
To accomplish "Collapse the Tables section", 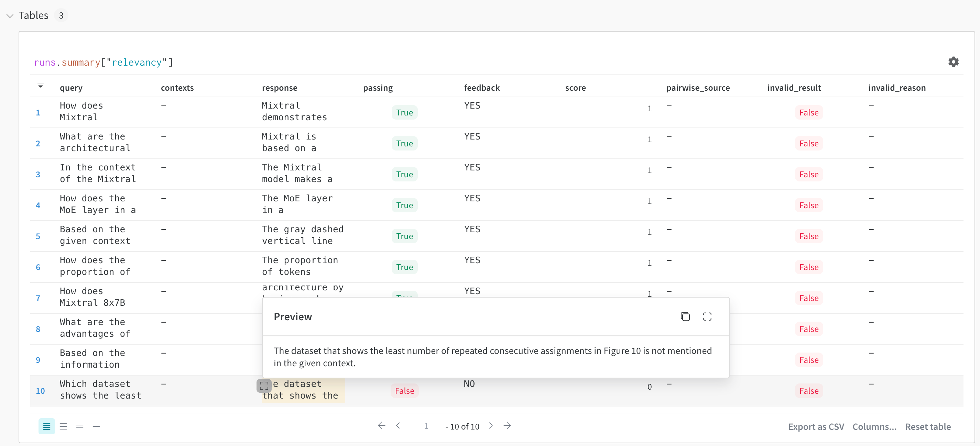I will 10,15.
